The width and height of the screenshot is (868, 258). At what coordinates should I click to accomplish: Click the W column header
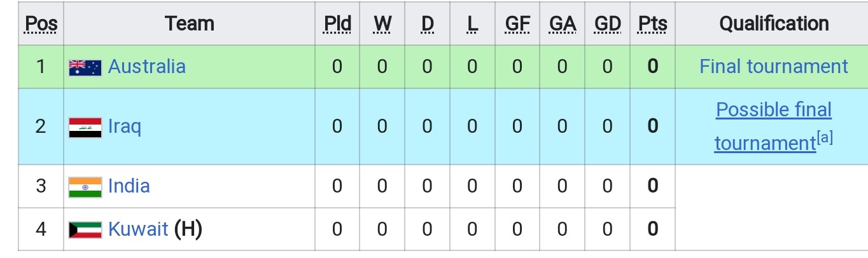382,24
